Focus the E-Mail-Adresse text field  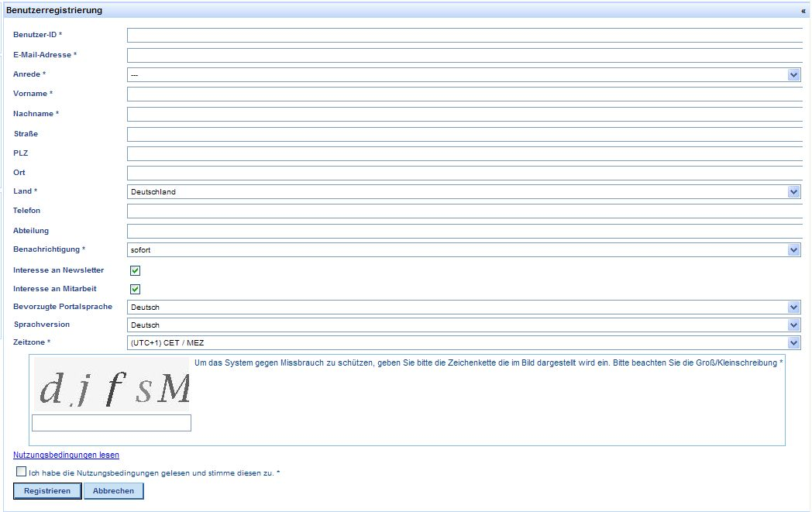[x=463, y=56]
